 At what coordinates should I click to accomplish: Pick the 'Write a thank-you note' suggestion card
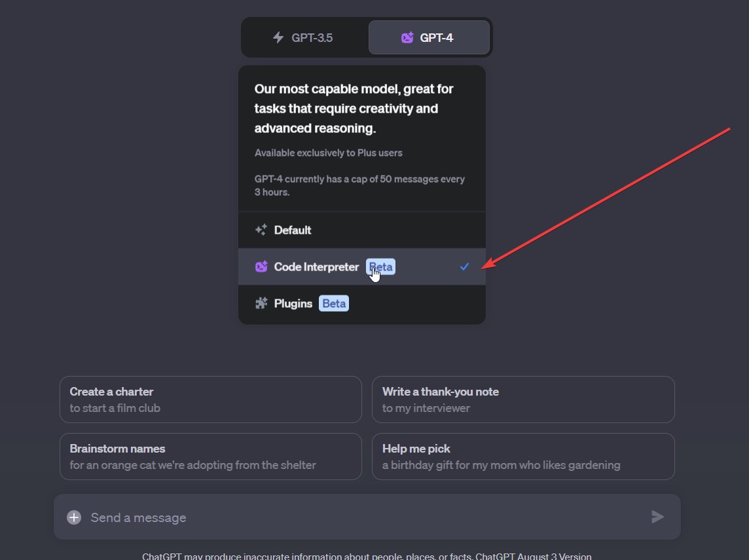pos(523,400)
